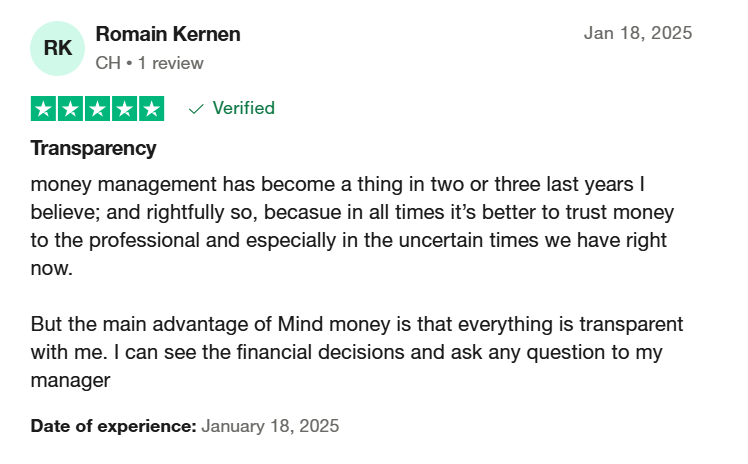Click the last word "manager" in review
The width and height of the screenshot is (748, 464).
tap(71, 381)
